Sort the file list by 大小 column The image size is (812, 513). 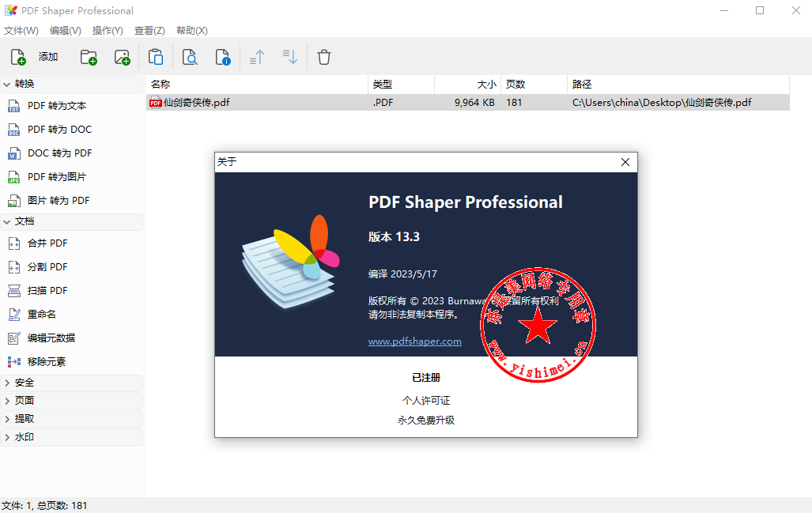point(467,85)
